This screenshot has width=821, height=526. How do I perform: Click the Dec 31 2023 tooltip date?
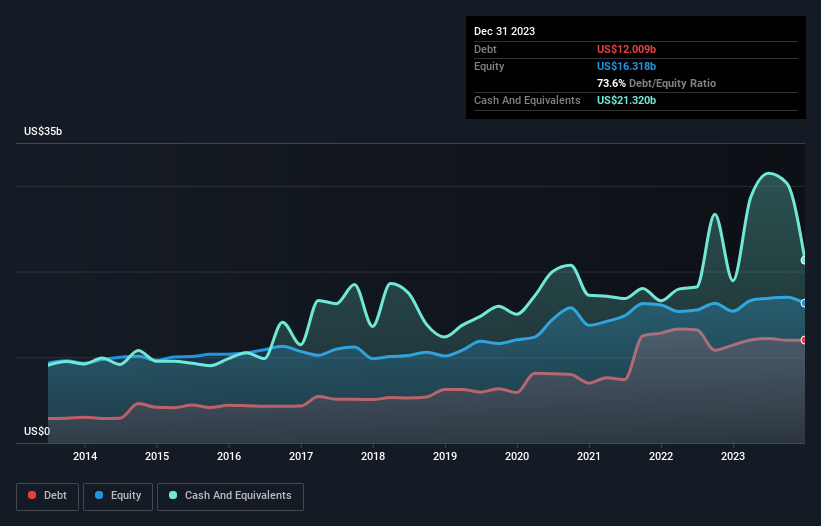(505, 31)
